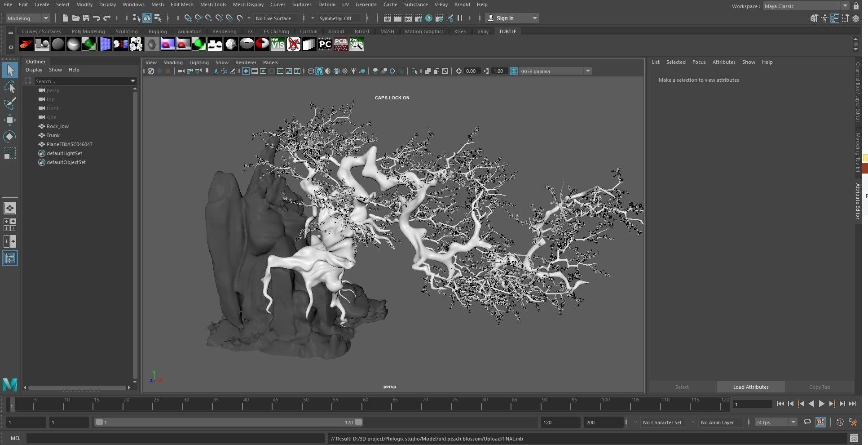Pick the Scale tool in the toolbox
This screenshot has height=445, width=868.
tap(10, 153)
